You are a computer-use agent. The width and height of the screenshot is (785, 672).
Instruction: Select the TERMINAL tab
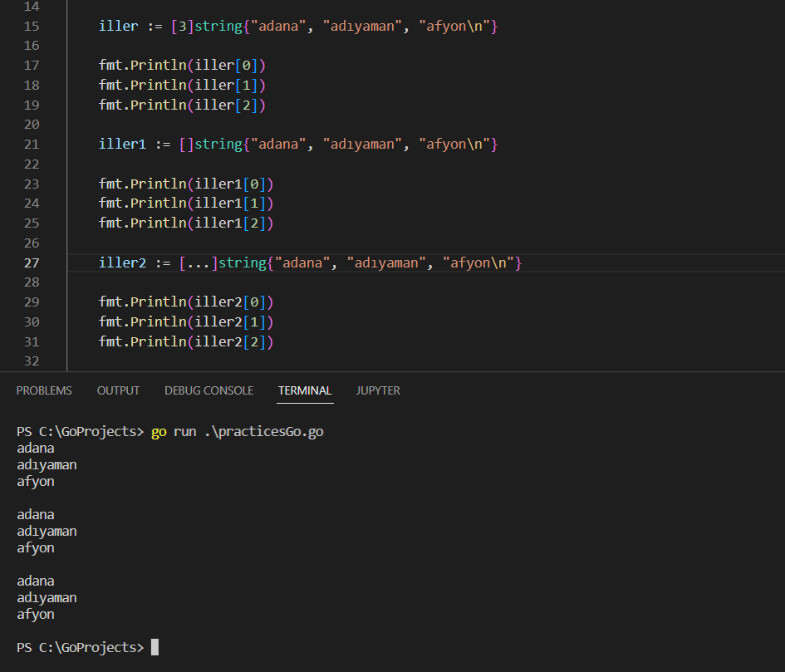click(305, 390)
